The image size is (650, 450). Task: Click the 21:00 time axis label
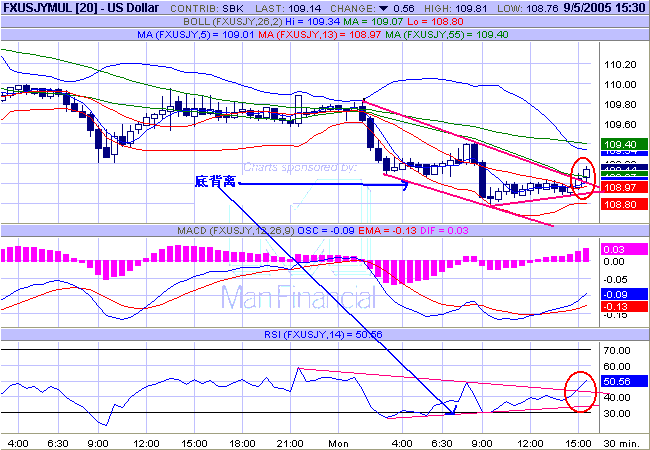(x=290, y=444)
